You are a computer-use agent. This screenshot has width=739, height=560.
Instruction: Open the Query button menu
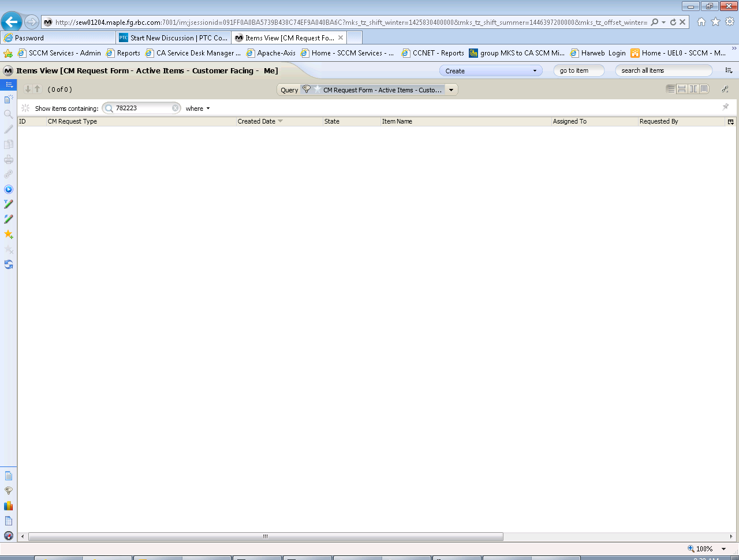(x=289, y=90)
